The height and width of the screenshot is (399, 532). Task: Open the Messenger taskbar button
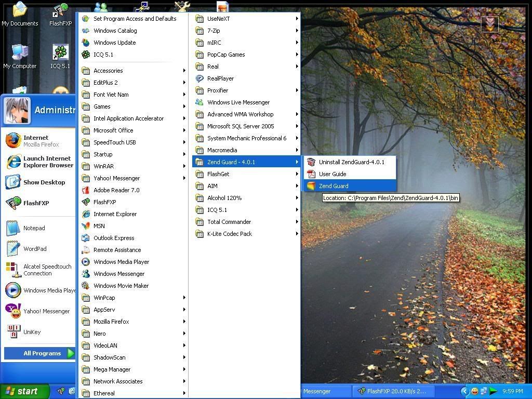pos(326,391)
